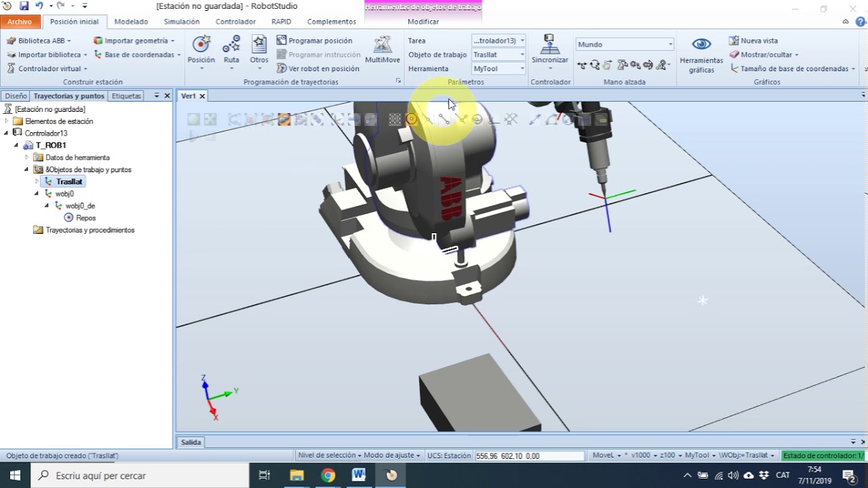The image size is (868, 488).
Task: Open the RAPID ribbon tab
Action: (x=281, y=22)
